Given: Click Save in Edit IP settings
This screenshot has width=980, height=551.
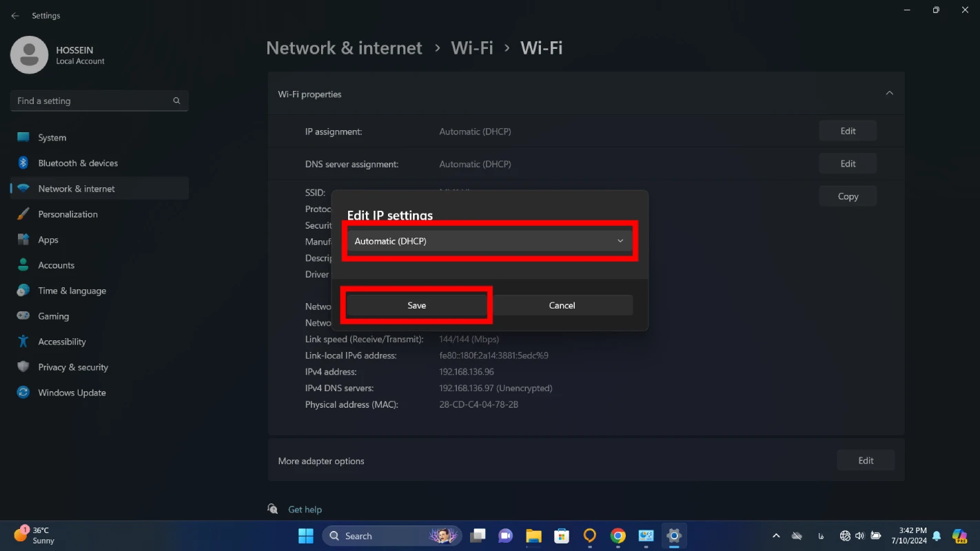Looking at the screenshot, I should point(416,305).
